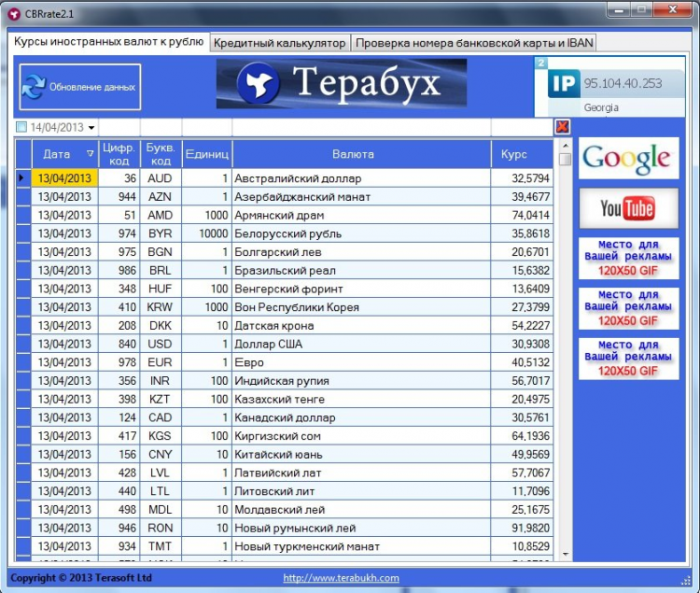Click the Валюта column header
This screenshot has height=593, width=700.
361,154
